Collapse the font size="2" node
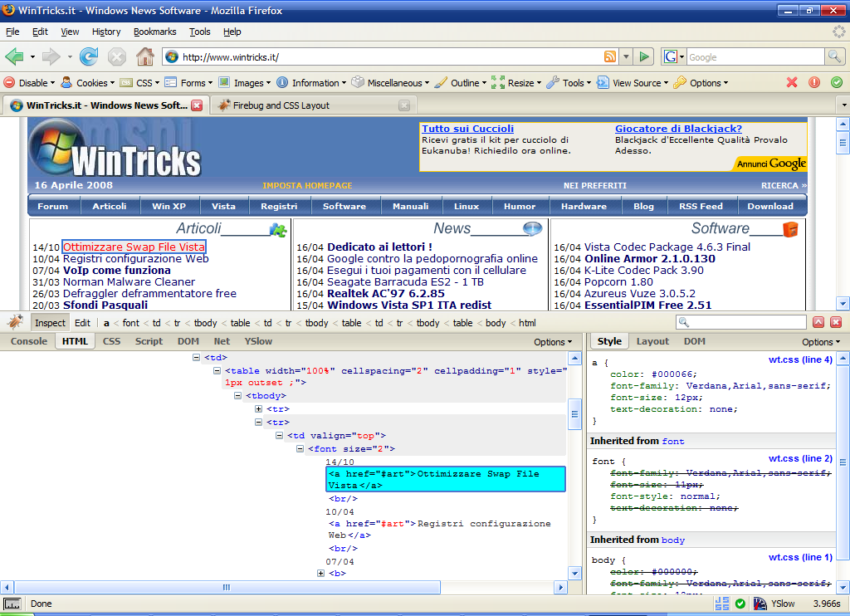The image size is (850, 616). [300, 449]
